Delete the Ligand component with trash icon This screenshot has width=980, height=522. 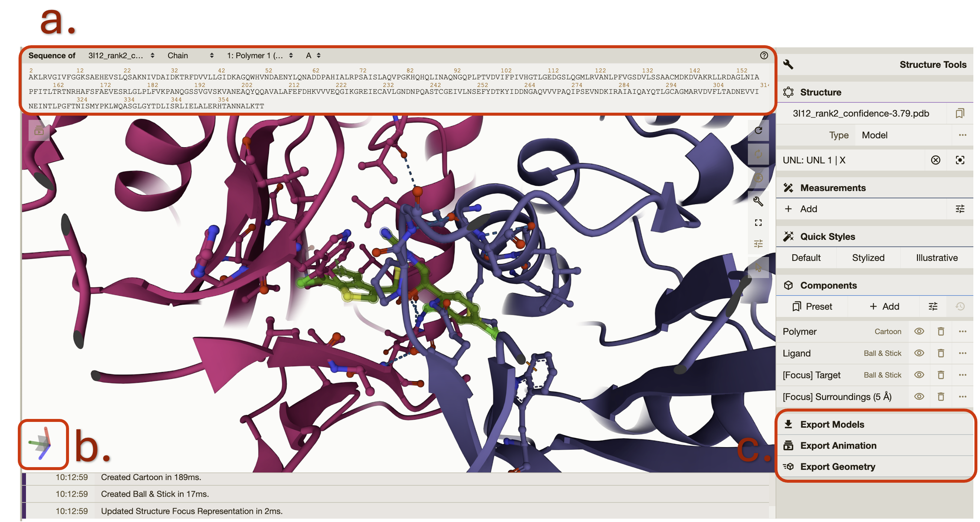click(x=940, y=353)
